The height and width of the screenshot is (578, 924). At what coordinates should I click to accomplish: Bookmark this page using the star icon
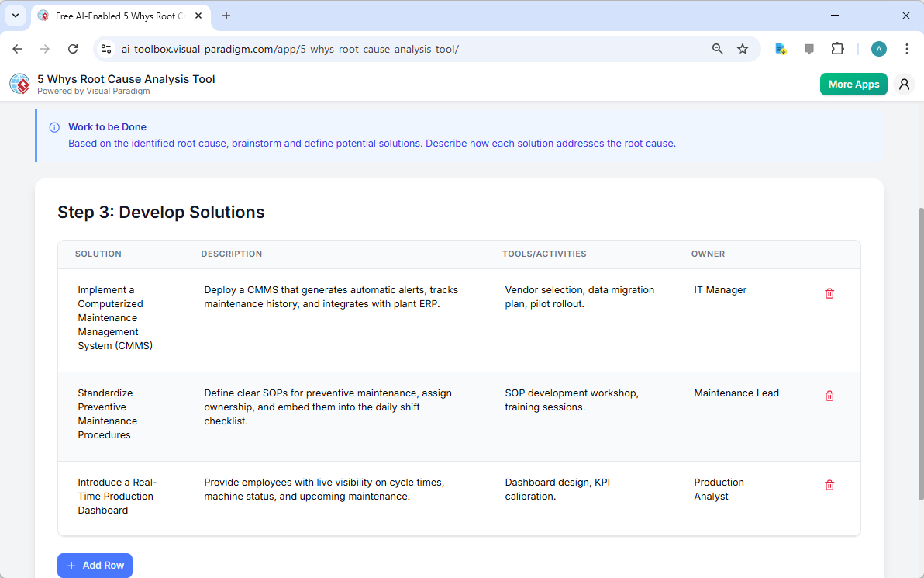click(743, 48)
